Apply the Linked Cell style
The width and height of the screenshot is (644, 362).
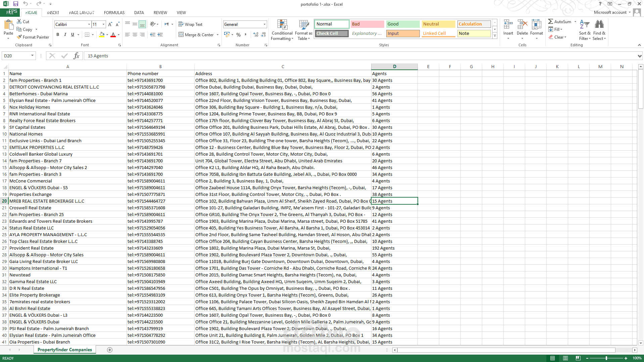438,34
